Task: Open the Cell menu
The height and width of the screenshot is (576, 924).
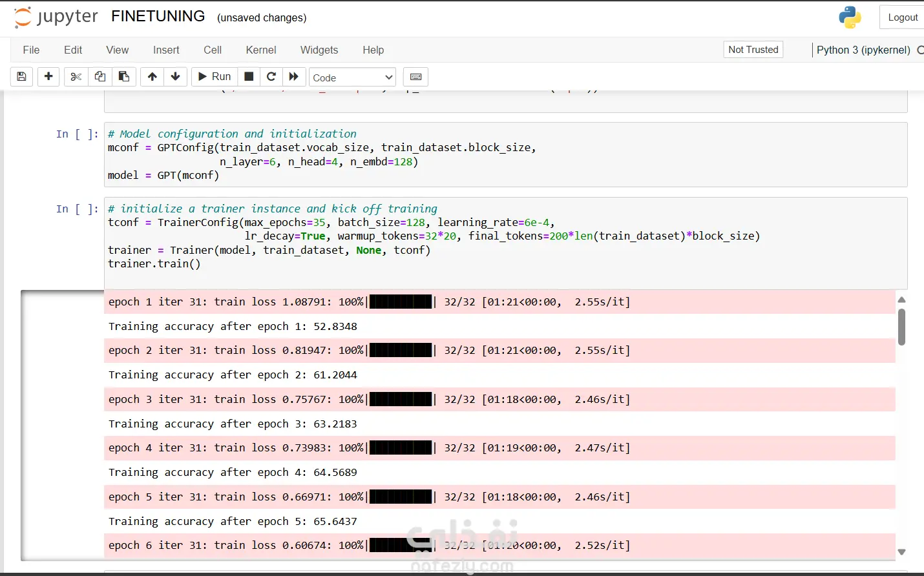Action: (213, 50)
